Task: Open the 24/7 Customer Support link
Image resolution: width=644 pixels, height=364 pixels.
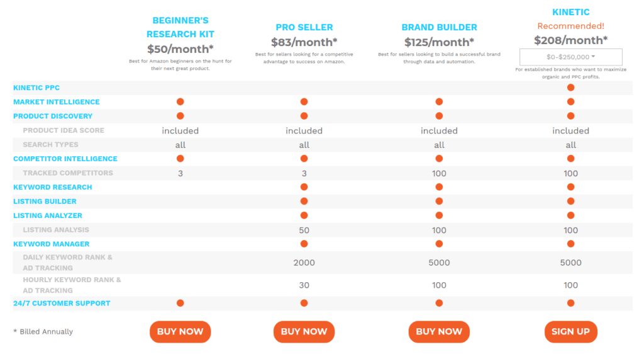Action: (x=62, y=303)
